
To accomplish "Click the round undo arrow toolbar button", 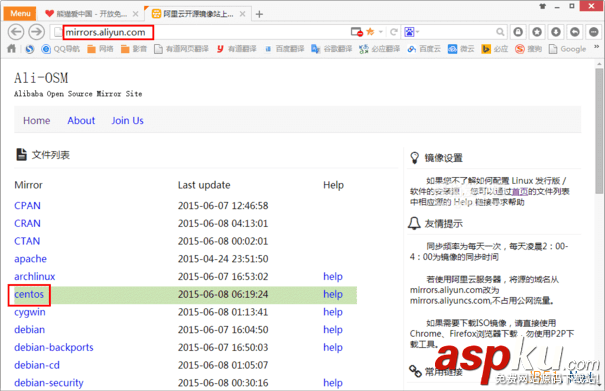I will (575, 32).
